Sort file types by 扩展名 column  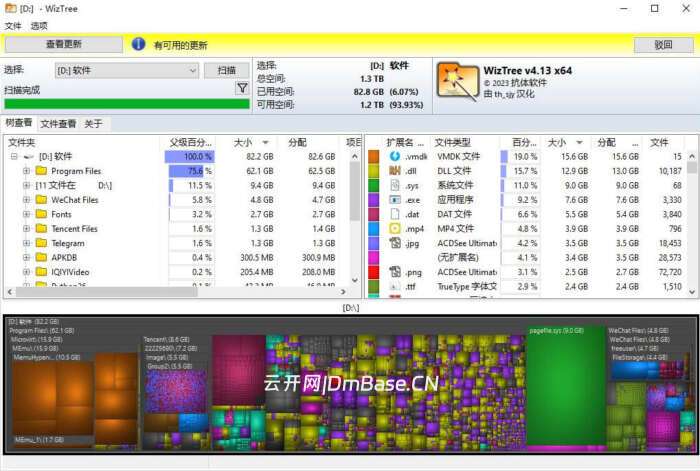(405, 142)
